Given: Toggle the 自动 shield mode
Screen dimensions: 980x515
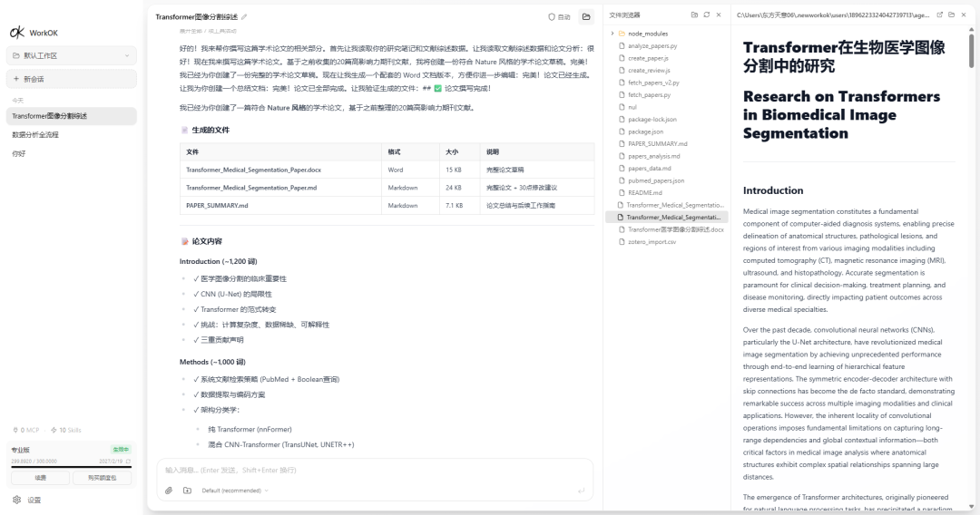Looking at the screenshot, I should coord(559,17).
